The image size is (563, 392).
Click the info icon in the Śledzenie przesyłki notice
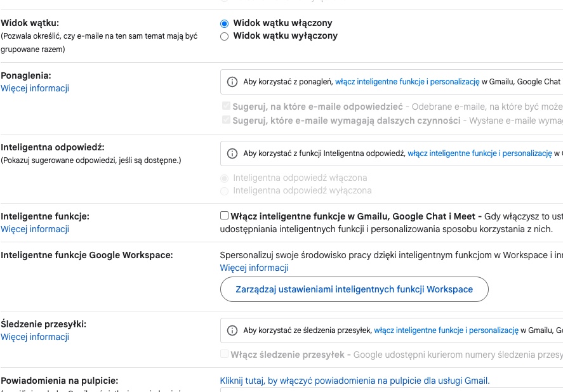tap(232, 330)
